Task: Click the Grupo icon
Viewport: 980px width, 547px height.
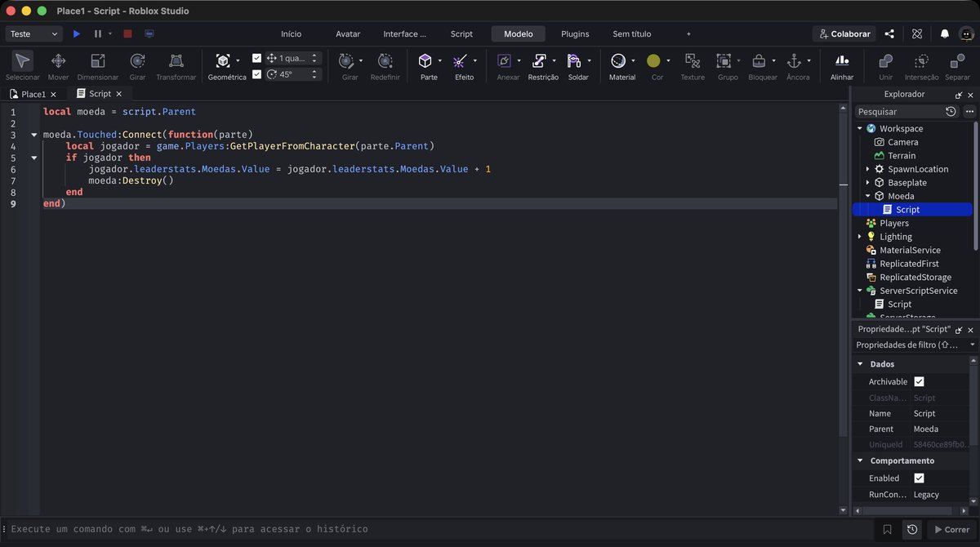Action: click(x=724, y=61)
